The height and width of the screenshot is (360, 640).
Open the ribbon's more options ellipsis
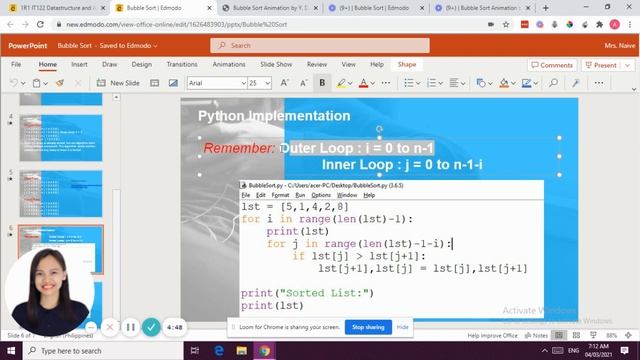tap(599, 83)
